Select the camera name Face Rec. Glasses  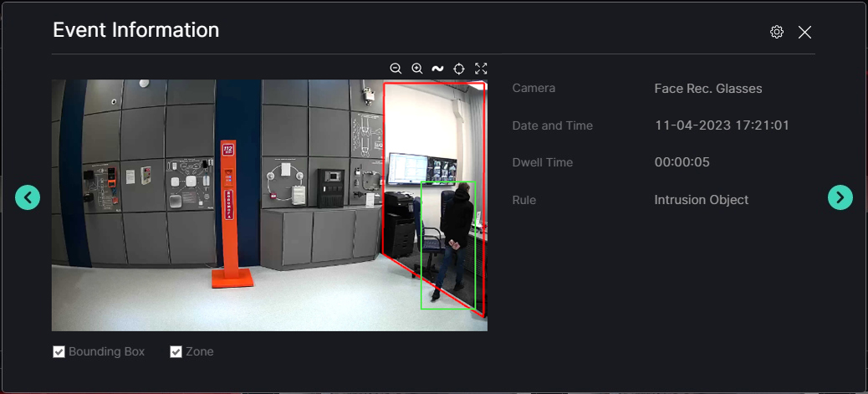click(708, 89)
